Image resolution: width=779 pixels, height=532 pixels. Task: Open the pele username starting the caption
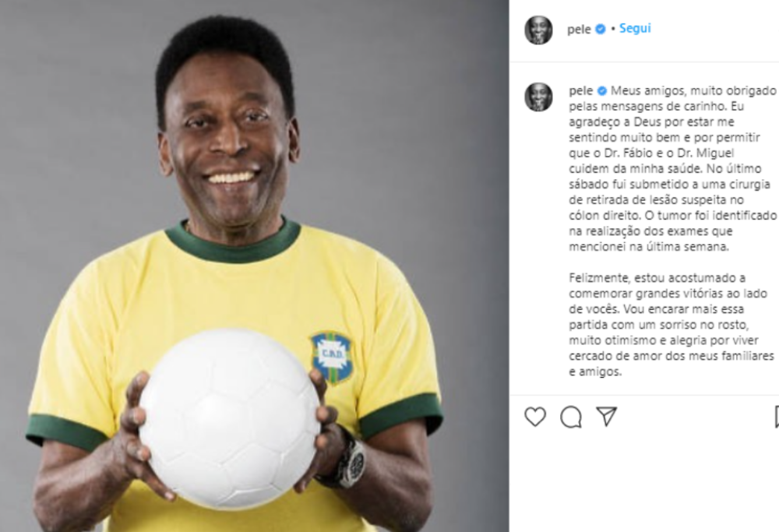[581, 91]
